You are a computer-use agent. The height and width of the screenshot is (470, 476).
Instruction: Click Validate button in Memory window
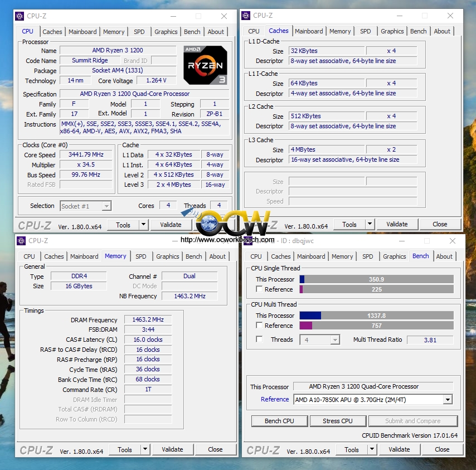[x=172, y=449]
